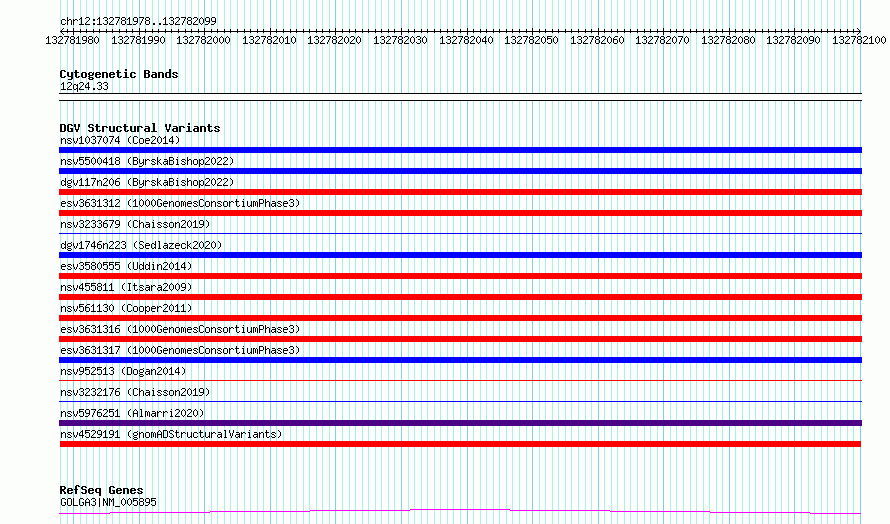Click ruler position 132782040
890x524 pixels.
(466, 40)
